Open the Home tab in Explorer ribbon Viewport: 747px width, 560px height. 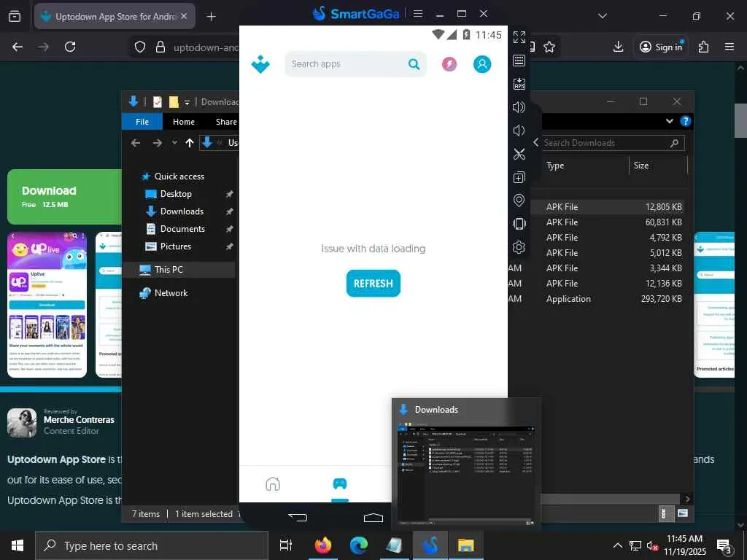[183, 122]
